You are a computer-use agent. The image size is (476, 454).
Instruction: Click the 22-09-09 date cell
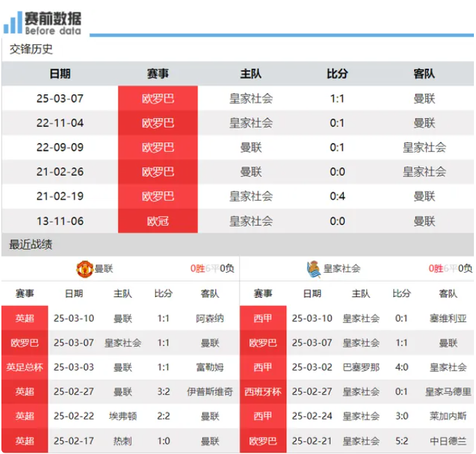pos(60,147)
